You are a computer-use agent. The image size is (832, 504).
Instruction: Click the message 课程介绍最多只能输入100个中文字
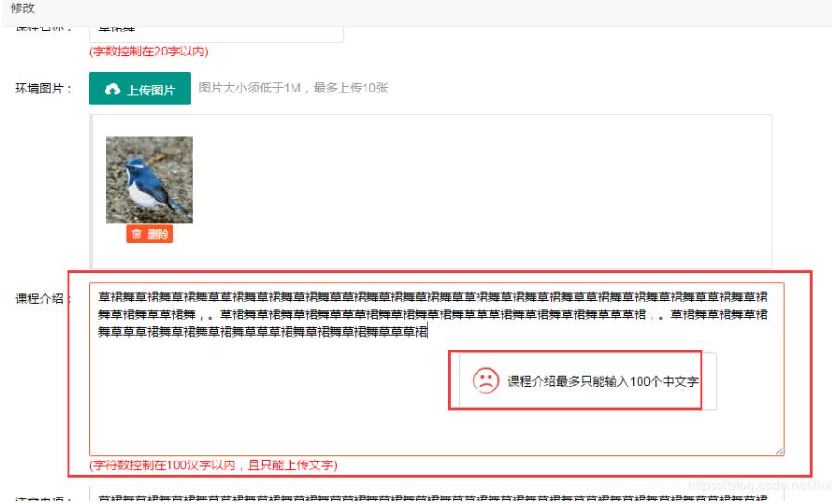pyautogui.click(x=602, y=381)
